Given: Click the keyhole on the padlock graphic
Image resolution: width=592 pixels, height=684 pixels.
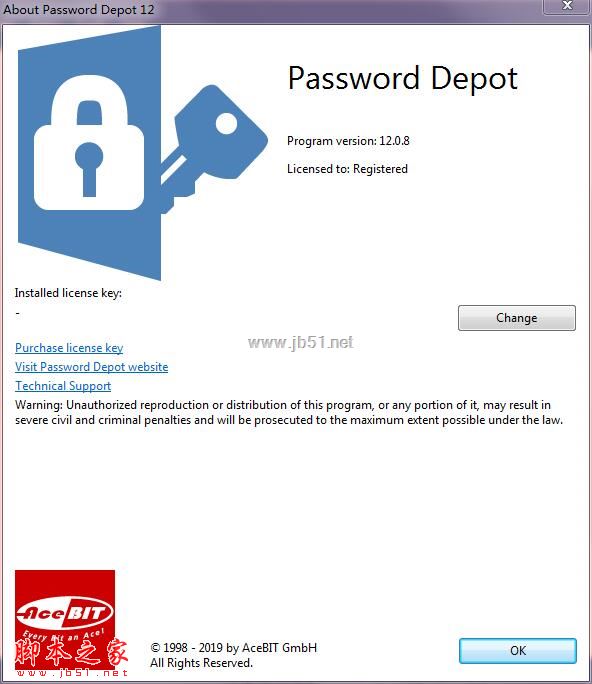Looking at the screenshot, I should pos(89,169).
